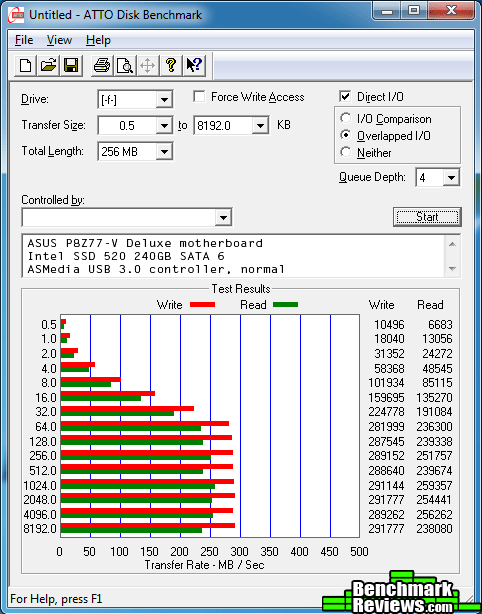Print using the printer toolbar icon
The height and width of the screenshot is (614, 482).
[102, 65]
